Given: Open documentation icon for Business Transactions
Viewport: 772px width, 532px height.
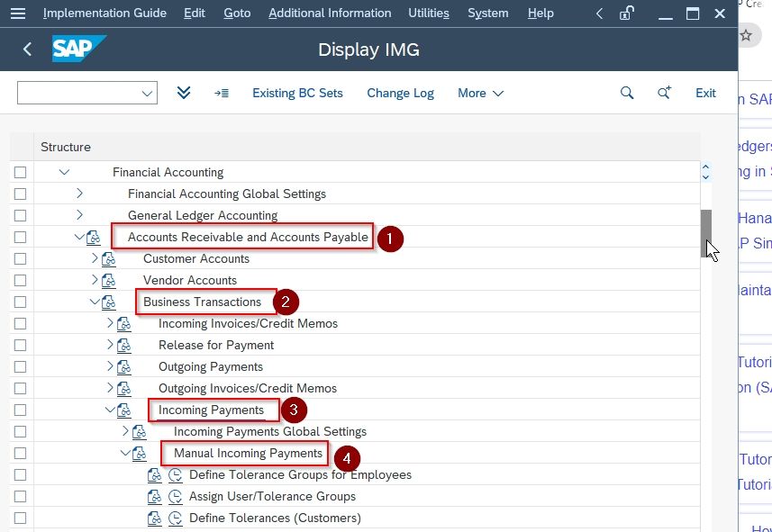Looking at the screenshot, I should pyautogui.click(x=109, y=302).
